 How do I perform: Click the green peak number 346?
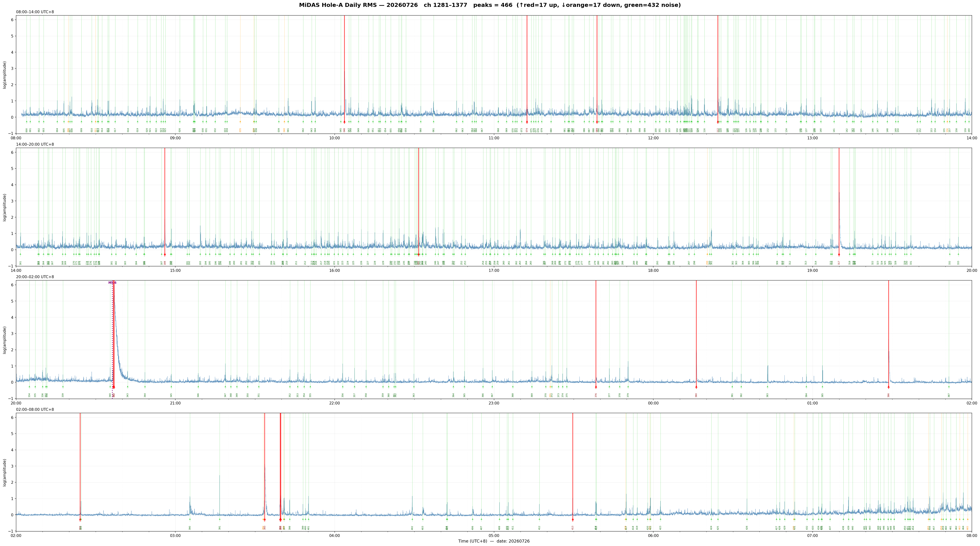198,395
